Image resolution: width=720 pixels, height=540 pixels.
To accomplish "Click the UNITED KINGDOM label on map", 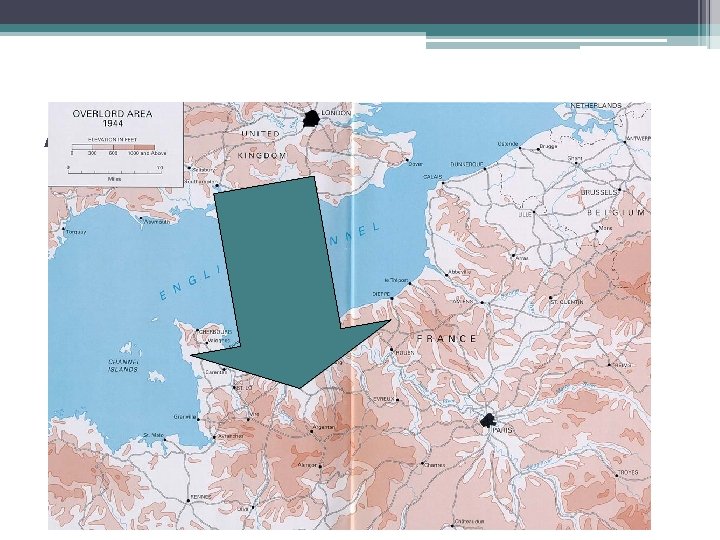I will click(261, 145).
